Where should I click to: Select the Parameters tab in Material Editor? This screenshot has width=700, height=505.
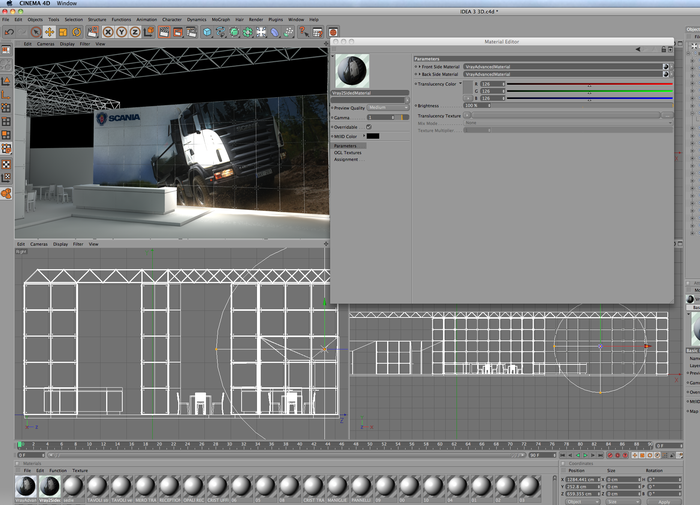[x=348, y=146]
